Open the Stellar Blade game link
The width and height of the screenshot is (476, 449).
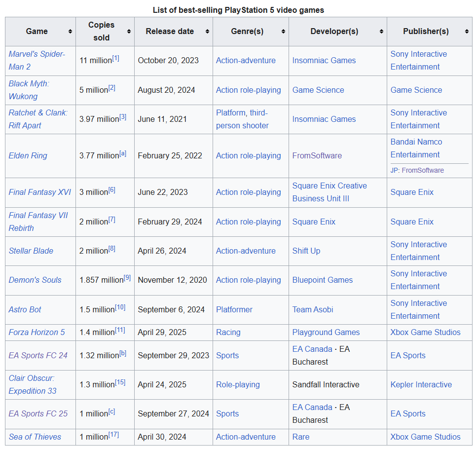point(31,251)
